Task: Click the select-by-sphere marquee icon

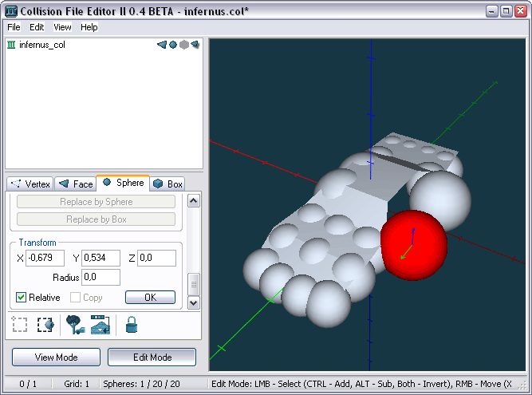Action: [45, 325]
